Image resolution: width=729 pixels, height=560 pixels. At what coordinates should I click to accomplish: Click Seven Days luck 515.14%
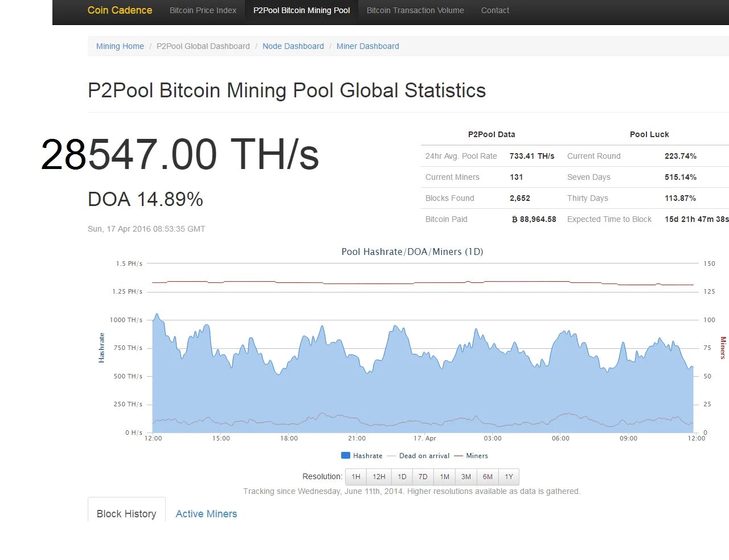pyautogui.click(x=681, y=177)
